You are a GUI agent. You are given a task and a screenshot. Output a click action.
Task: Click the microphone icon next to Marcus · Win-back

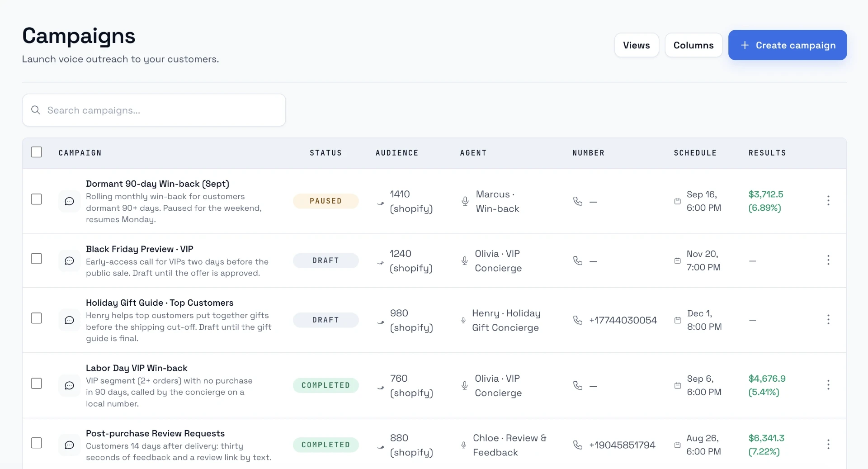pyautogui.click(x=465, y=201)
